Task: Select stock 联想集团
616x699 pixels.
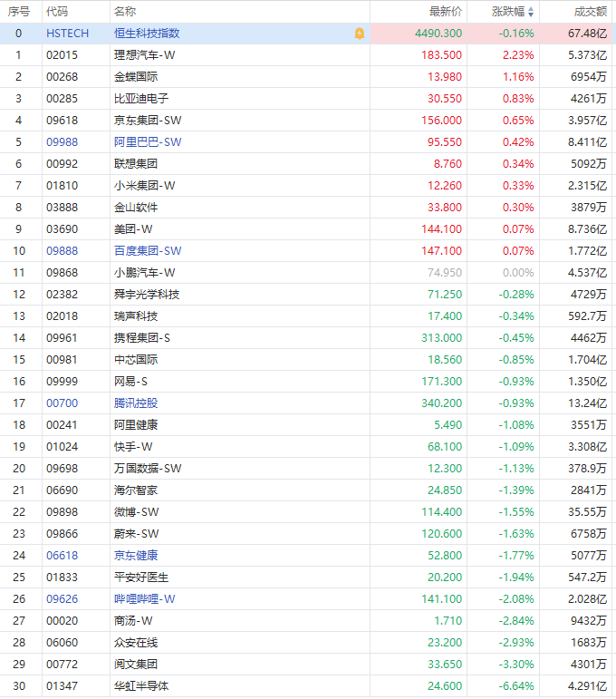Action: pyautogui.click(x=136, y=164)
